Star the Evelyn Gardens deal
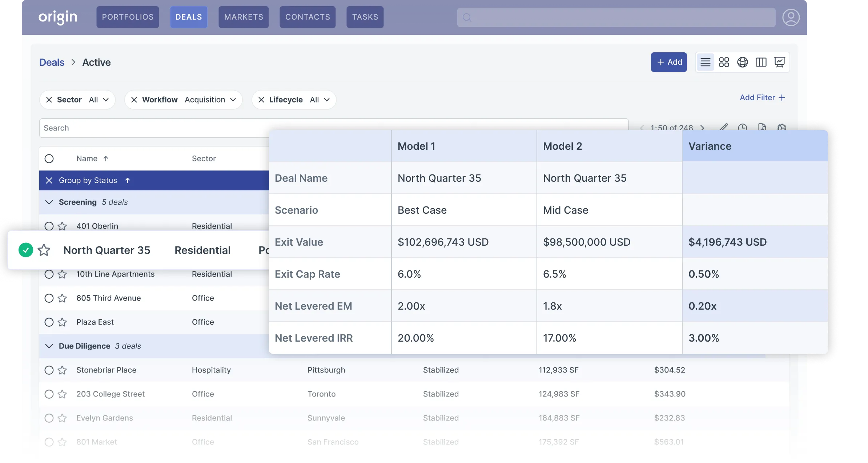The height and width of the screenshot is (463, 868). [x=62, y=418]
